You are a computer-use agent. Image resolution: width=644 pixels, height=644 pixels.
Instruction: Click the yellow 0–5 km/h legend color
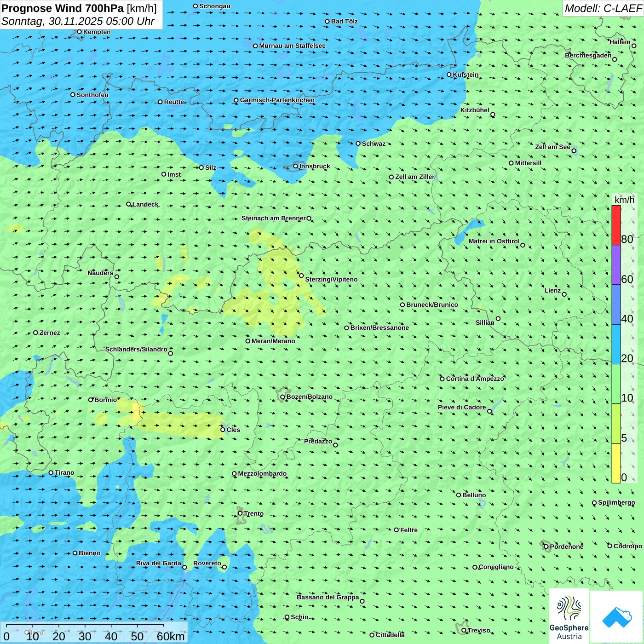(x=616, y=463)
